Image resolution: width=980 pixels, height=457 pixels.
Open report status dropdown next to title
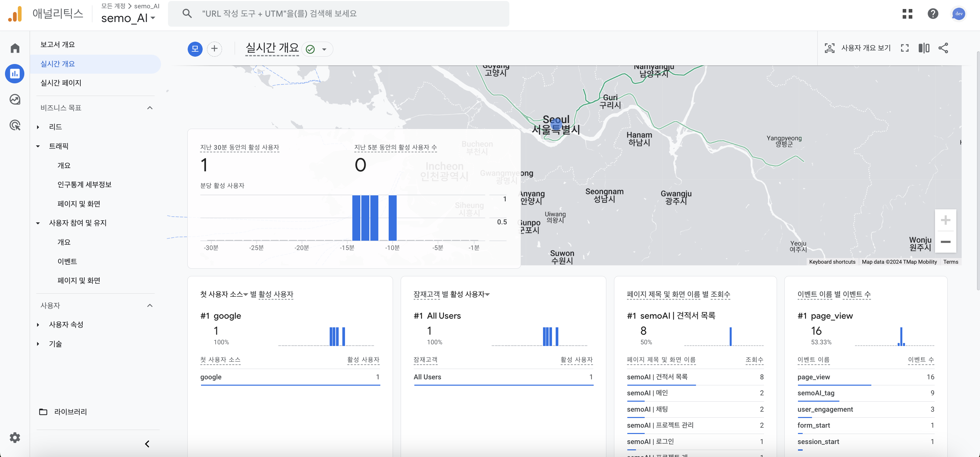pyautogui.click(x=324, y=49)
